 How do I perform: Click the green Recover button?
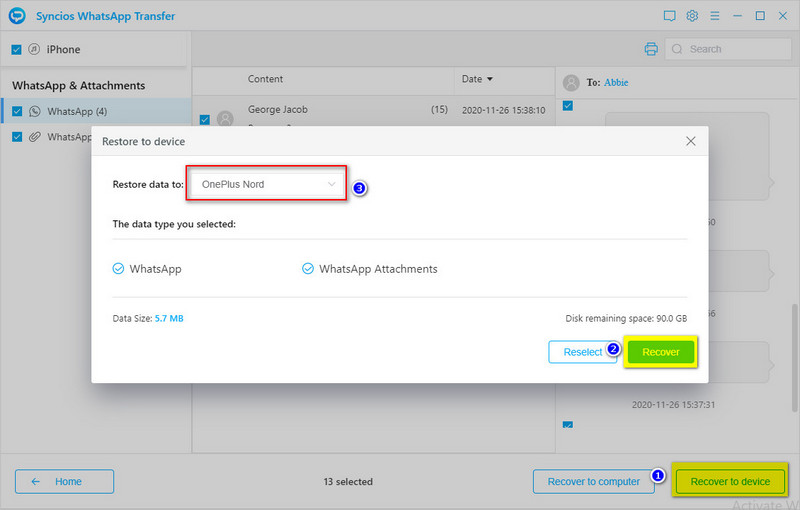[661, 352]
